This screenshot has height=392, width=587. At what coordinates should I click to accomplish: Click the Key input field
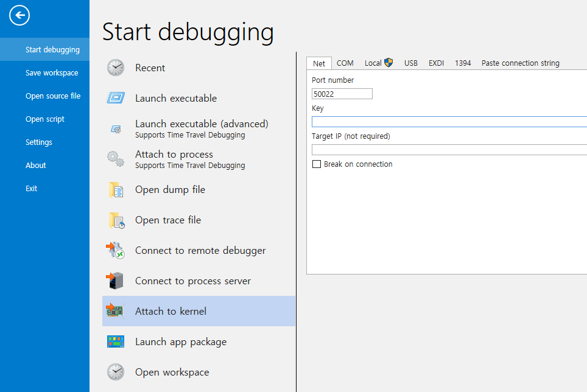[449, 122]
